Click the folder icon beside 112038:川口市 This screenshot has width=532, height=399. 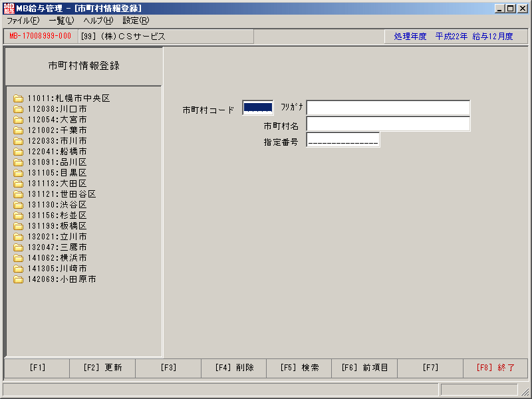19,109
